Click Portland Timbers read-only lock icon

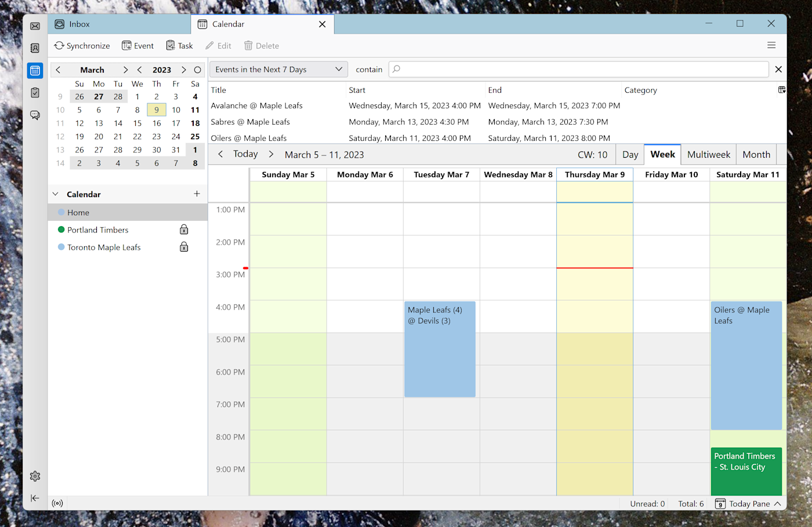pyautogui.click(x=184, y=230)
